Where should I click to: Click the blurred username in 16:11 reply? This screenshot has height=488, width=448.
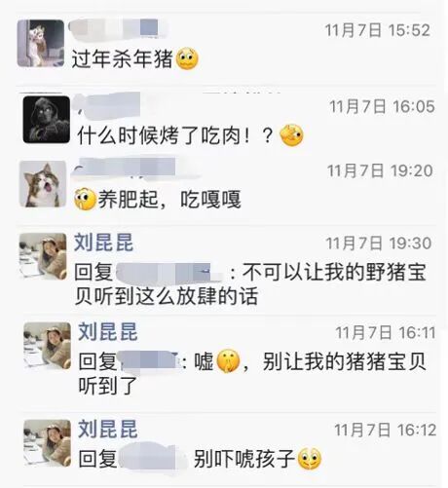[x=150, y=361]
